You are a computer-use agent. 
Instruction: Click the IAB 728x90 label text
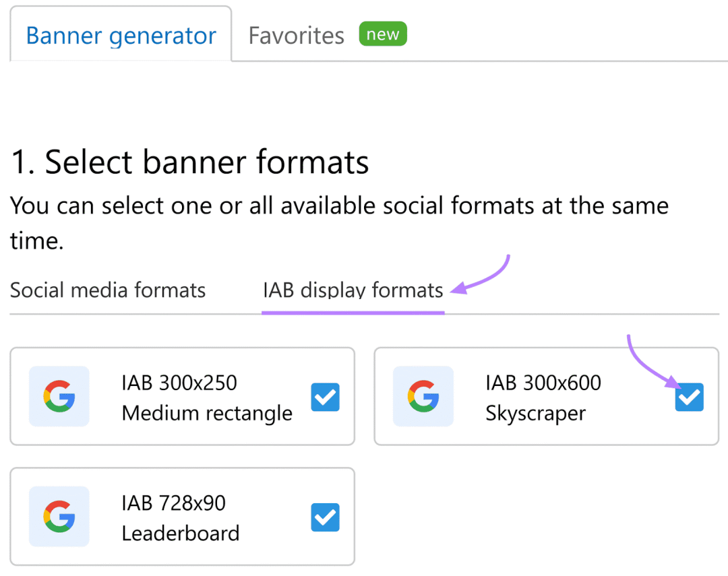[174, 503]
